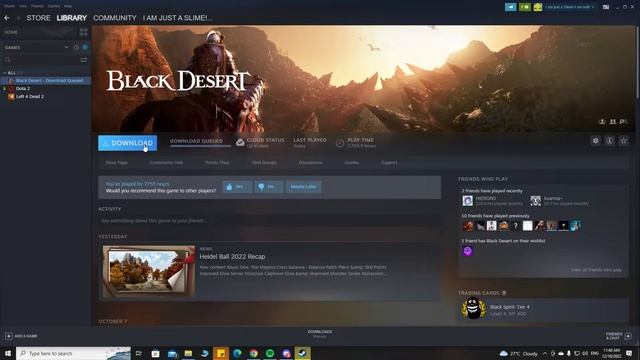Open the account name dropdown
640x360 pixels.
569,7
